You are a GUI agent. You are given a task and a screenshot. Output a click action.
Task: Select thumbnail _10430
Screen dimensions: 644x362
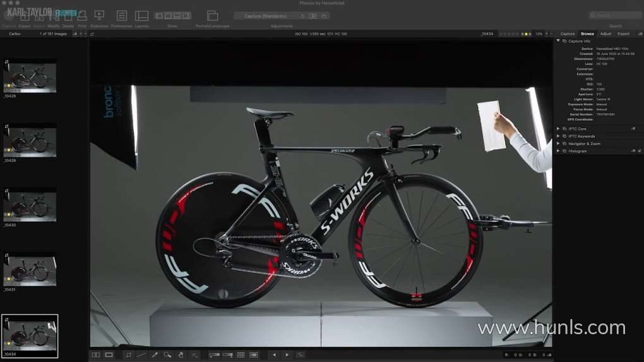click(x=30, y=207)
